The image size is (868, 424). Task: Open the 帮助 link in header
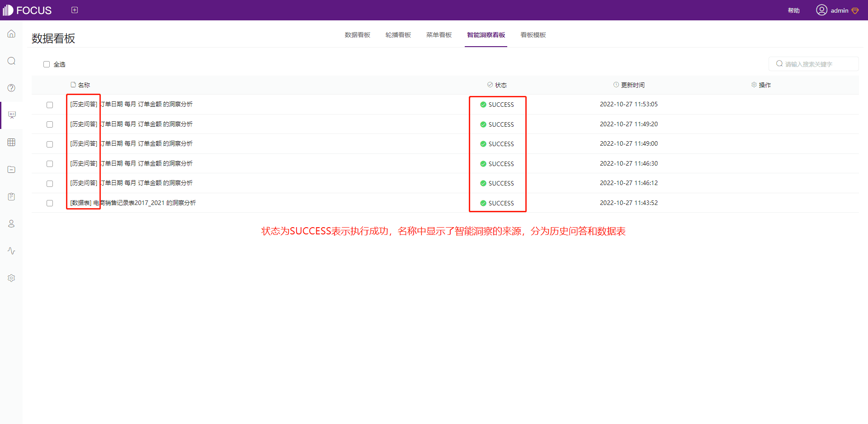[794, 10]
